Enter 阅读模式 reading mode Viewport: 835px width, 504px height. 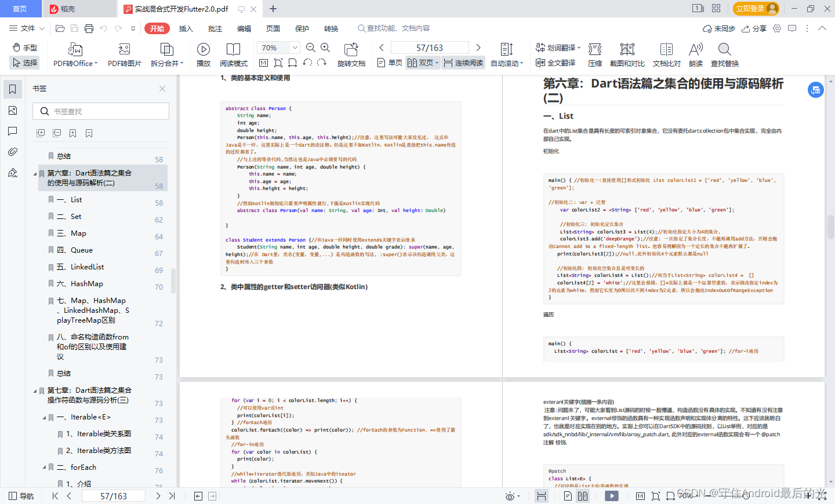pyautogui.click(x=234, y=55)
